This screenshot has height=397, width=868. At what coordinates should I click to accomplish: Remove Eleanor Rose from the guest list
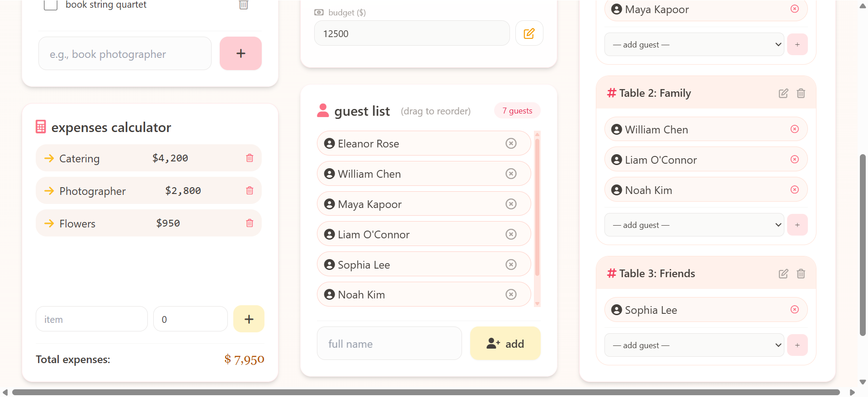click(x=511, y=143)
